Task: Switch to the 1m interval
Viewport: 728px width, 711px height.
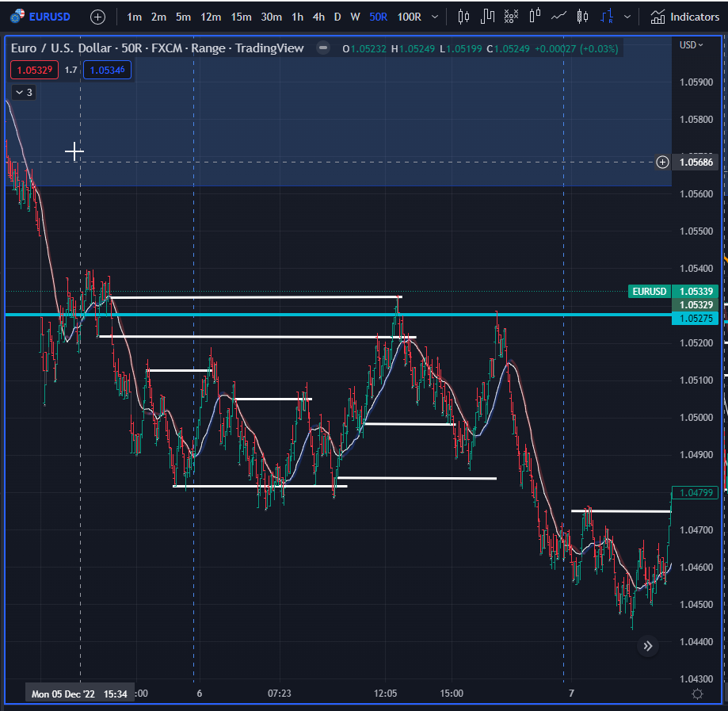Action: pyautogui.click(x=134, y=17)
